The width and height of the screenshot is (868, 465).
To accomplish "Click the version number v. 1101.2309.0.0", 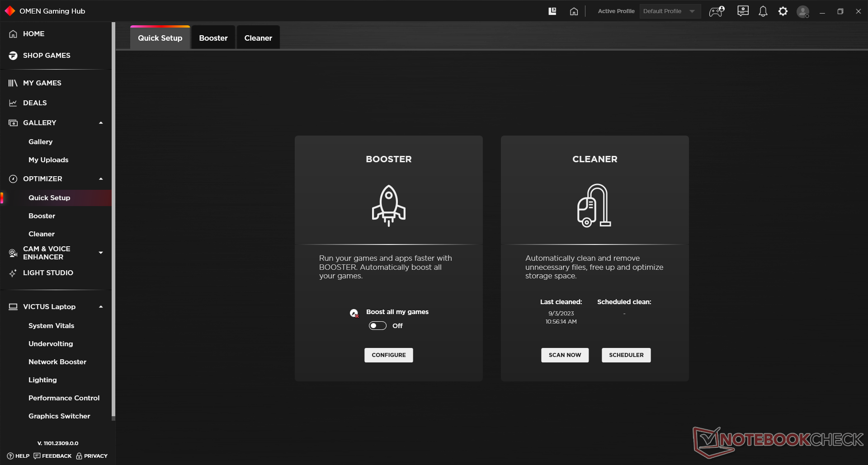I will pos(58,443).
